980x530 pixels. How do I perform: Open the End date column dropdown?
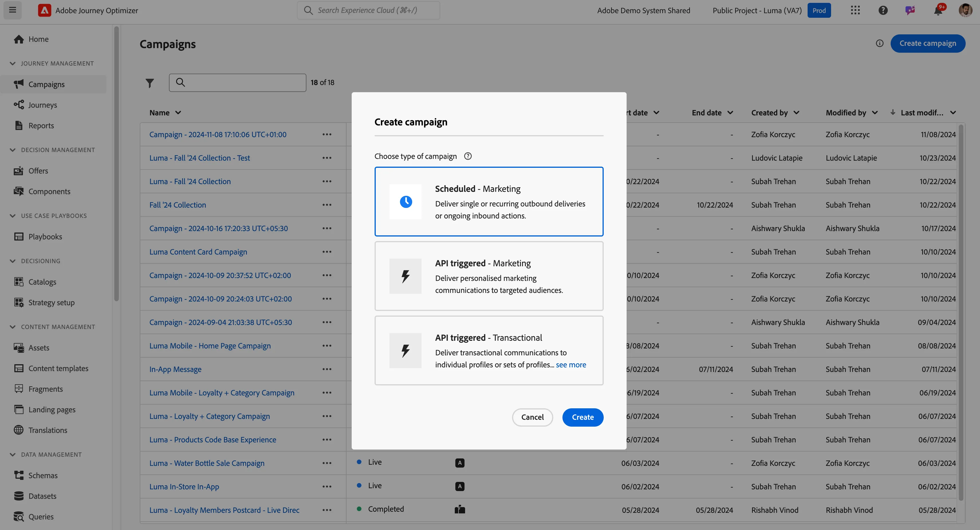pyautogui.click(x=730, y=113)
